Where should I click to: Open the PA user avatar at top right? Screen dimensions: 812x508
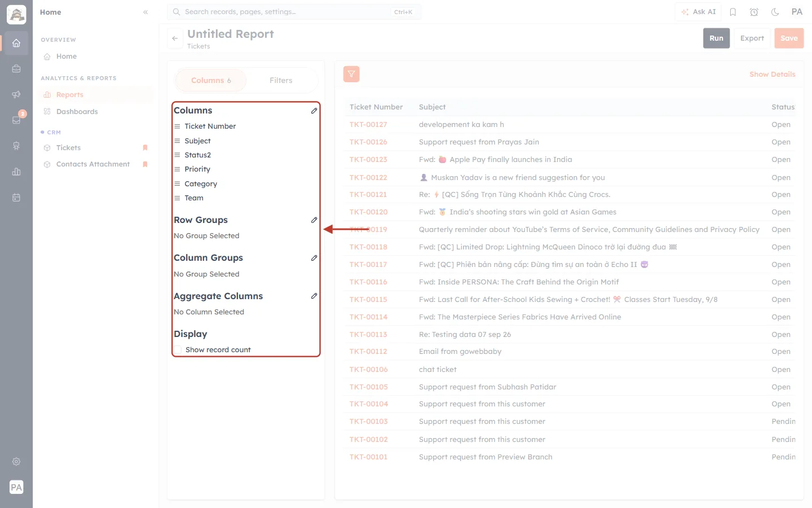(x=797, y=12)
